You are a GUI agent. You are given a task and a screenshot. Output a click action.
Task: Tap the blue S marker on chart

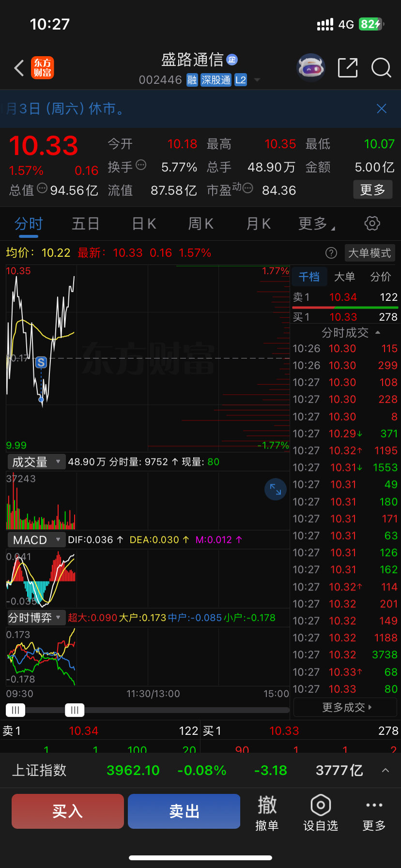pyautogui.click(x=41, y=362)
